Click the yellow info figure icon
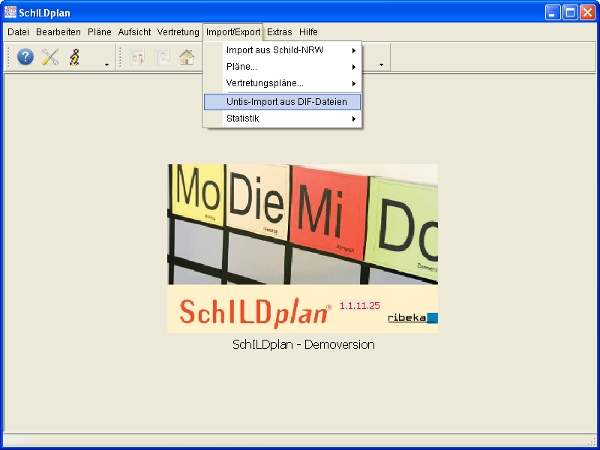 coord(75,57)
